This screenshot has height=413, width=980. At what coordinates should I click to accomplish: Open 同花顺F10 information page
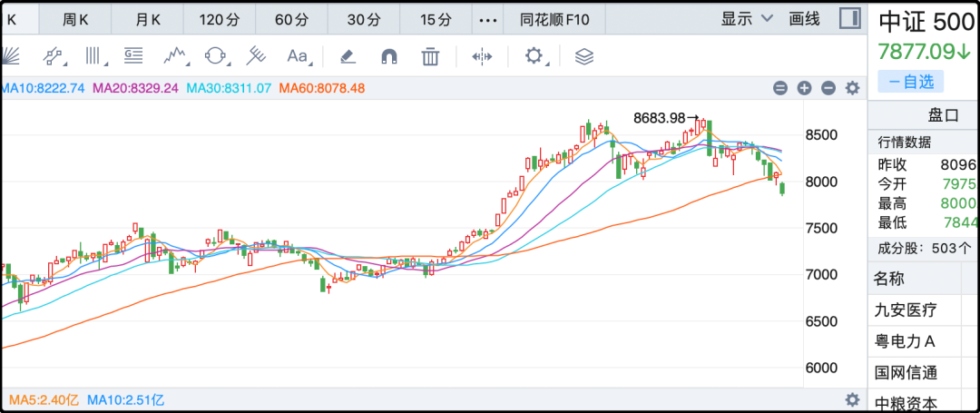(554, 19)
